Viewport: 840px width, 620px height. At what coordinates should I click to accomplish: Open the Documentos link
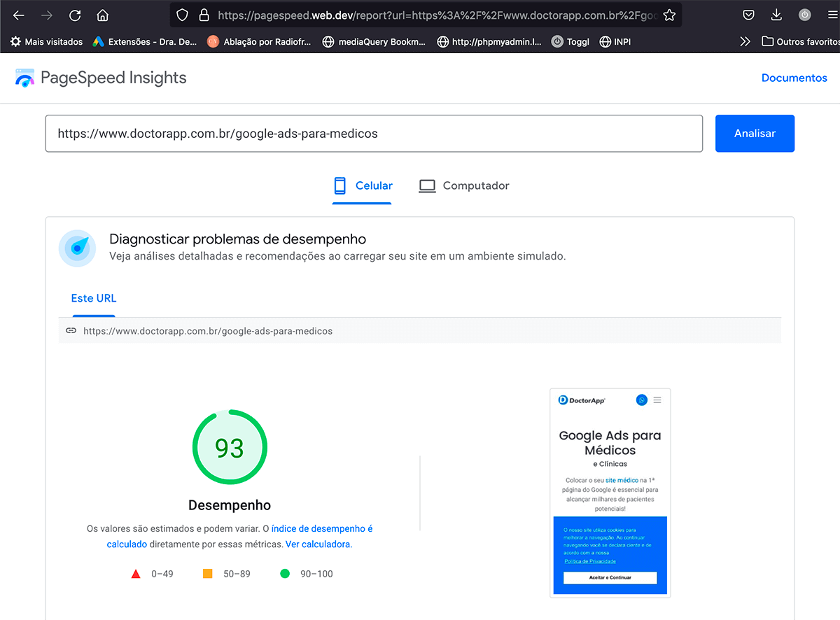794,78
